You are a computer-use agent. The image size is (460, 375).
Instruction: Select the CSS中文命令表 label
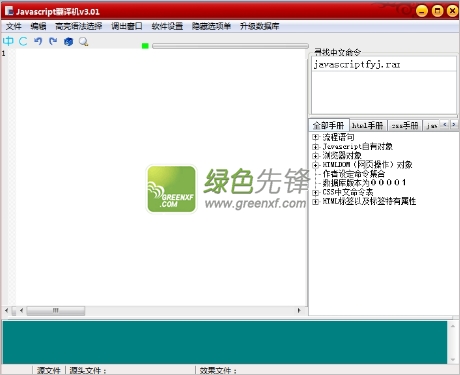pyautogui.click(x=348, y=192)
